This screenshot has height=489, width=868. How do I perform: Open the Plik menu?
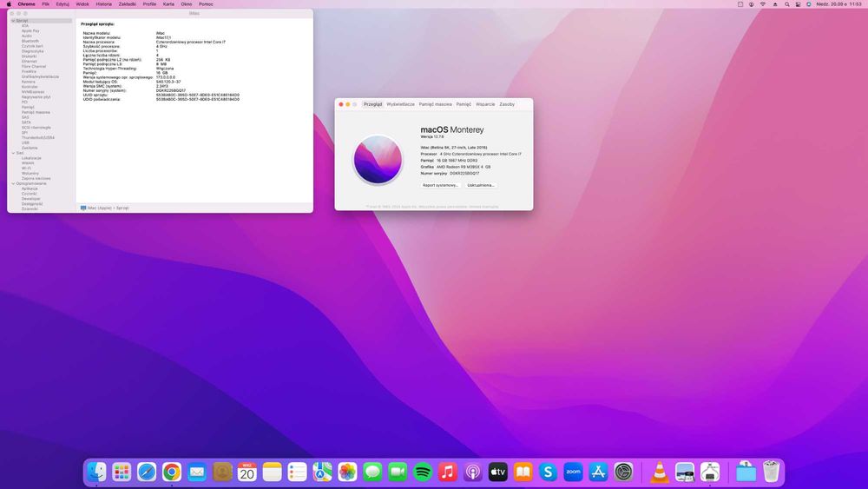pos(45,3)
